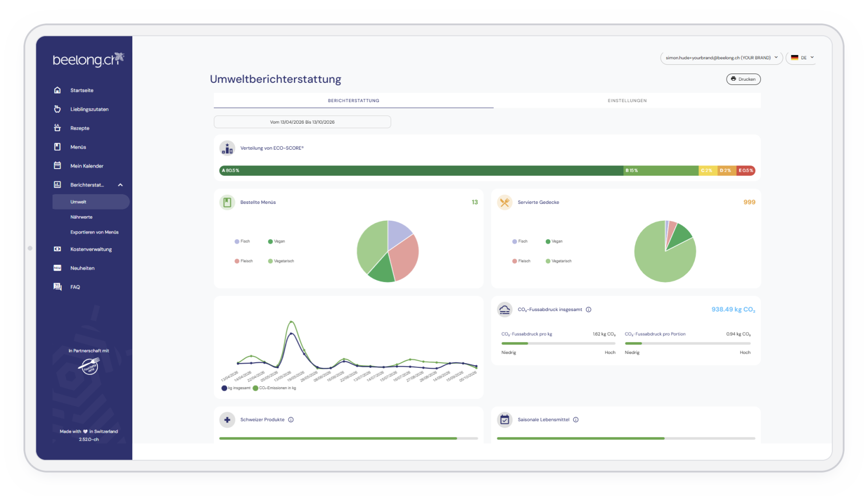
Task: Toggle Vegetarisch legend in Servierte Gedecke
Action: pyautogui.click(x=559, y=261)
